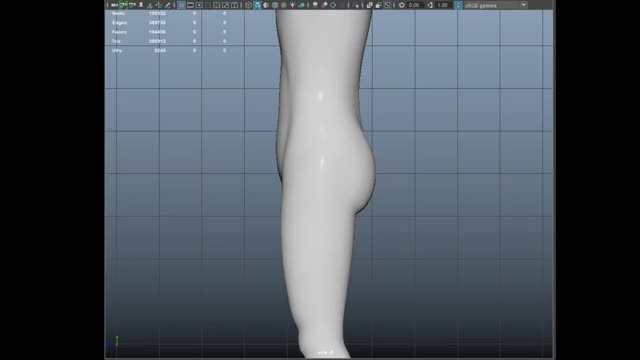
Task: Toggle the X-Ray display icon
Action: (x=369, y=5)
